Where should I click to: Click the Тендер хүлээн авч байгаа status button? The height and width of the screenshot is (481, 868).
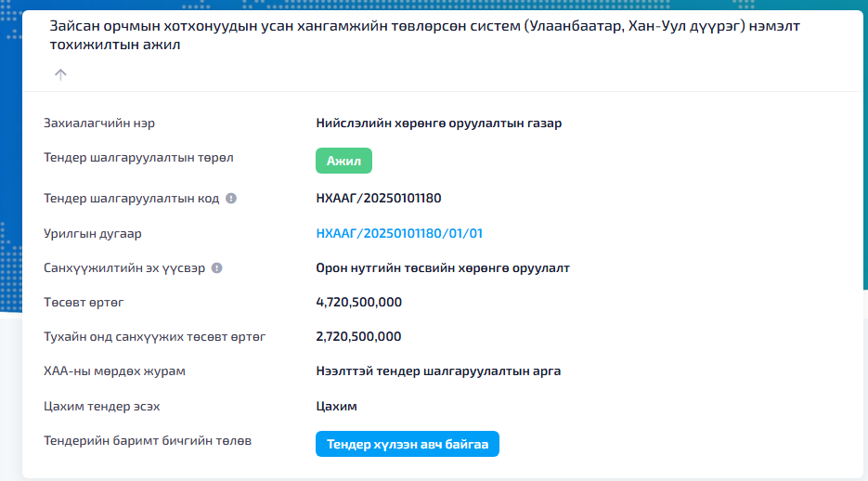coord(408,444)
